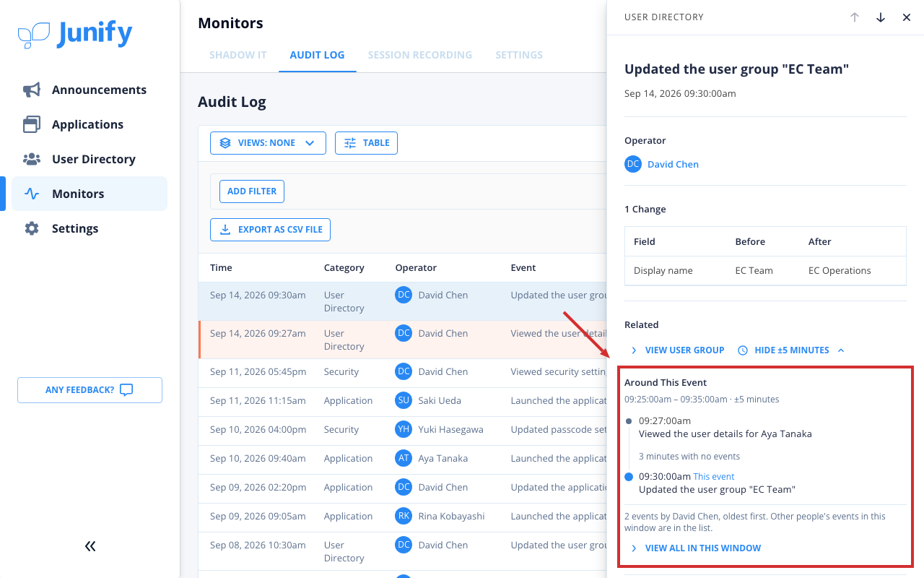The width and height of the screenshot is (924, 578).
Task: Select the Audit Log tab
Action: (317, 55)
